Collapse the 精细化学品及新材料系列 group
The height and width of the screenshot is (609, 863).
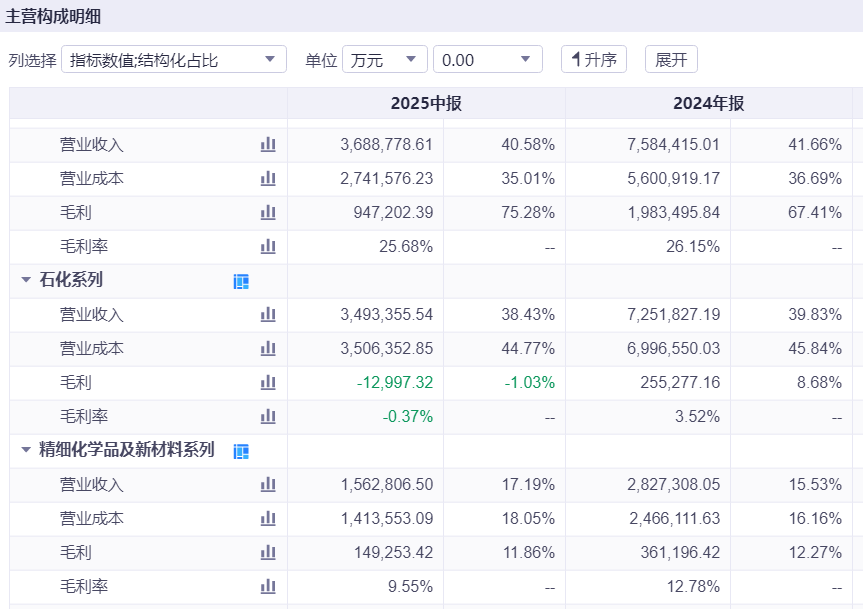click(x=25, y=449)
